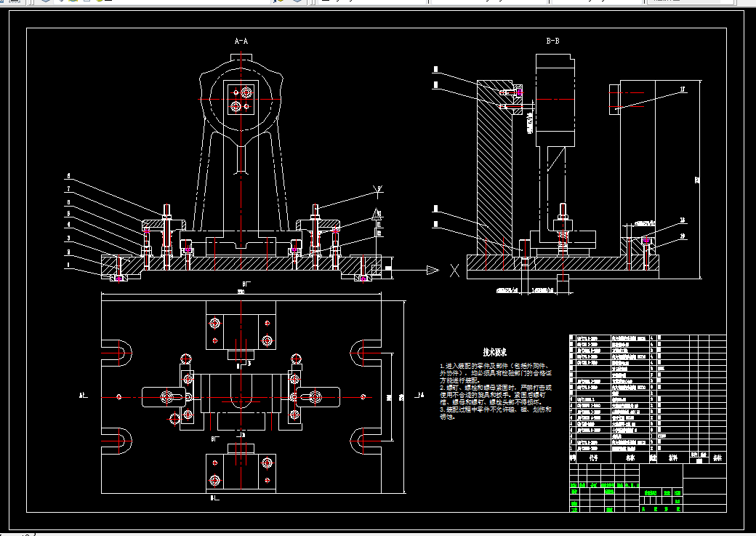Select part balloon number "19" in B-B view
This screenshot has width=756, height=536.
tap(683, 236)
